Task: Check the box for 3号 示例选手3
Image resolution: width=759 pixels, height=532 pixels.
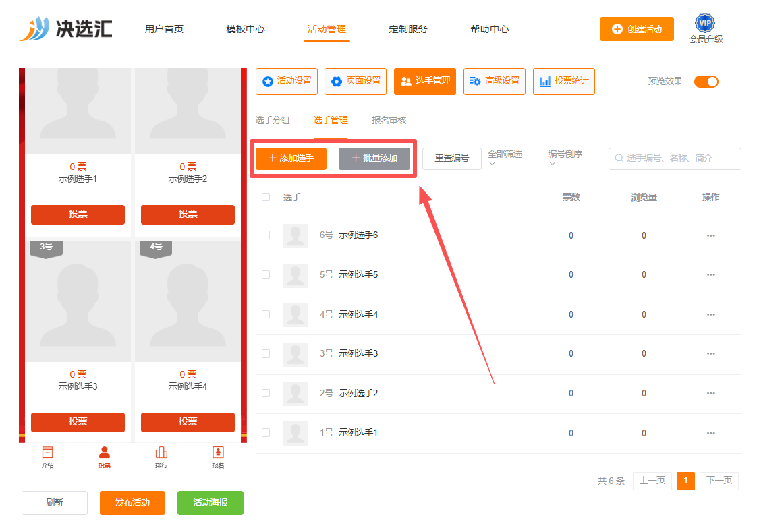Action: pyautogui.click(x=266, y=353)
